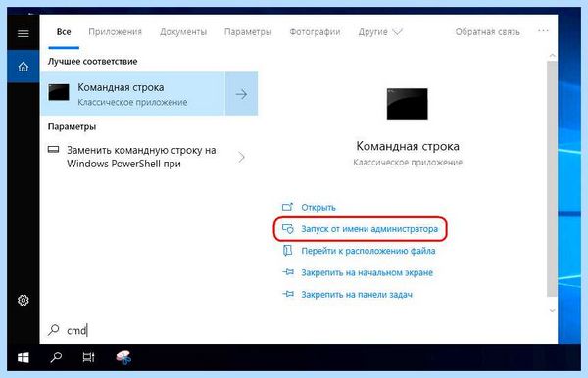Click the scrollbar up arrow in the details pane
Screen dimensions: 588x378
552,56
